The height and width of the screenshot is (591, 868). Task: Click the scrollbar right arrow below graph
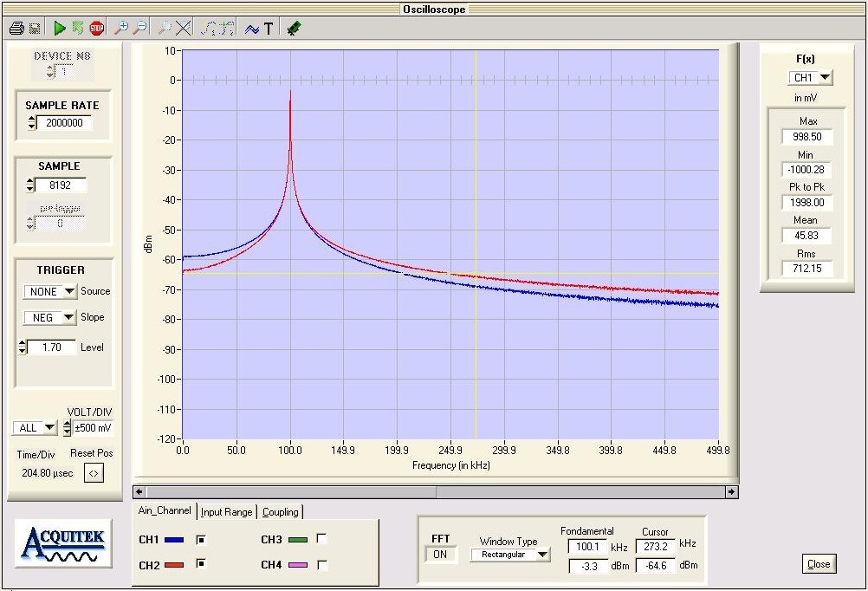click(731, 492)
